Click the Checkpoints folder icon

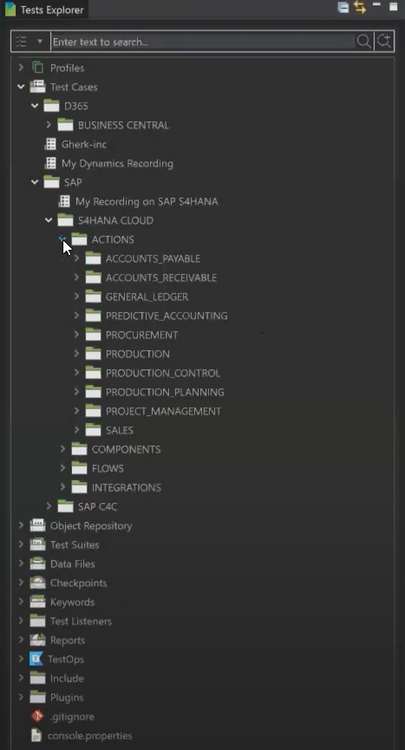click(38, 583)
